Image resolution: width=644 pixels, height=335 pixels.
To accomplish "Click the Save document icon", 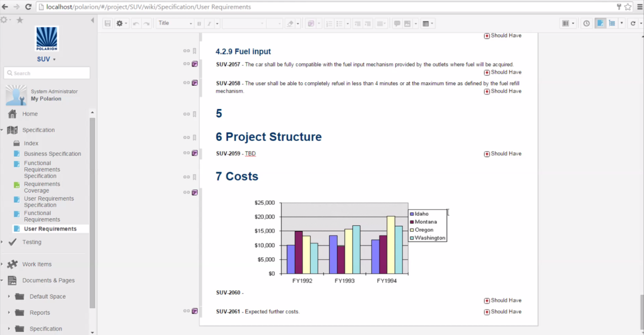I will [107, 24].
